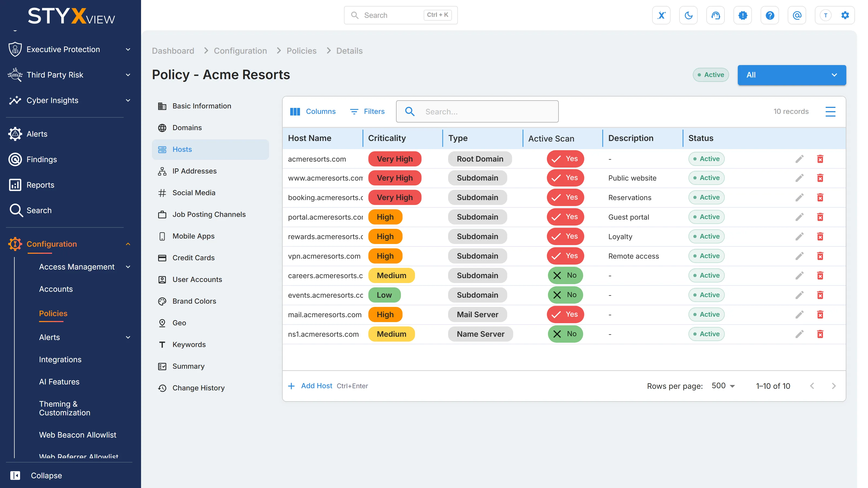
Task: Click the global Search box
Action: point(401,15)
